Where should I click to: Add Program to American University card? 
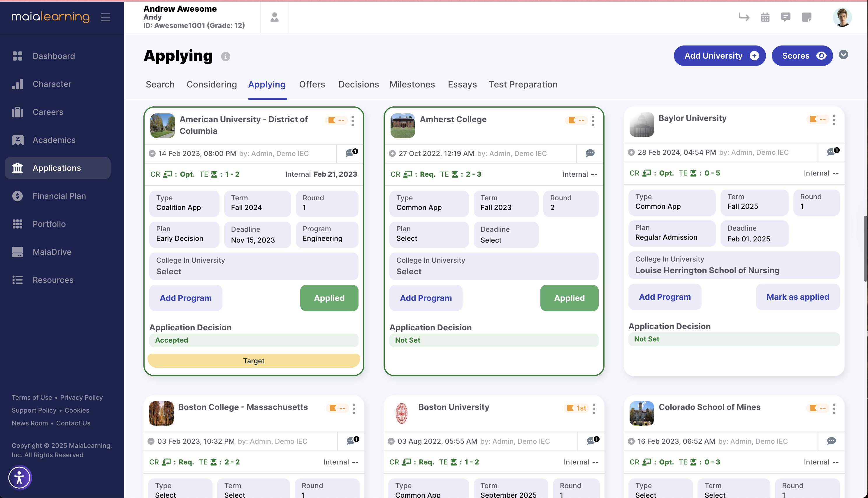point(186,298)
